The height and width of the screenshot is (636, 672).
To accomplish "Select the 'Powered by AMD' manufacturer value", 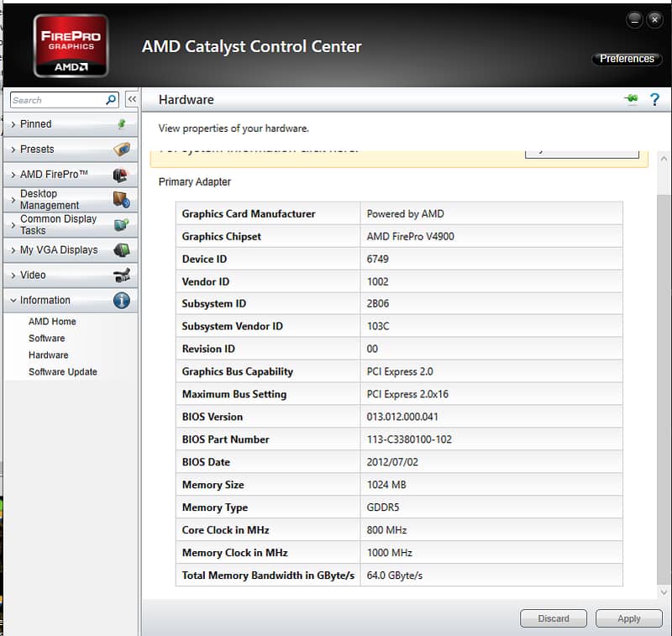I will point(405,214).
